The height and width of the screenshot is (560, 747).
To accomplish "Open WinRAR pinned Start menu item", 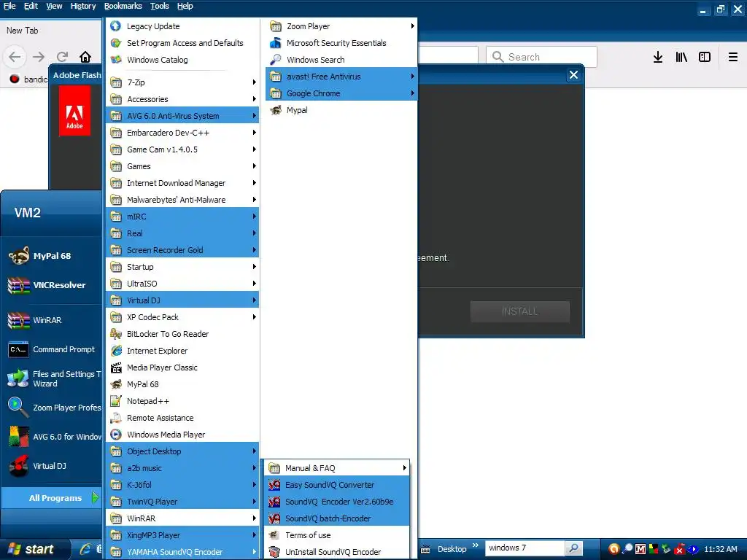I will pos(52,320).
